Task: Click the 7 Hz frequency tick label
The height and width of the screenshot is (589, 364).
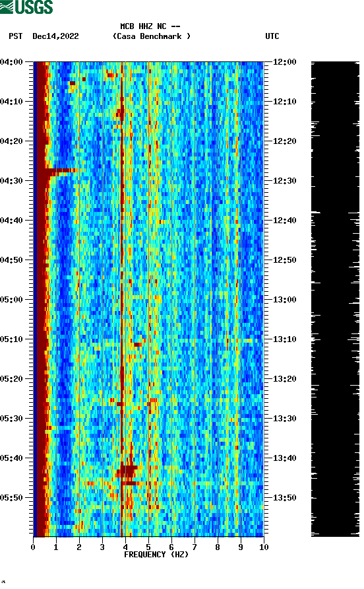Action: 195,547
